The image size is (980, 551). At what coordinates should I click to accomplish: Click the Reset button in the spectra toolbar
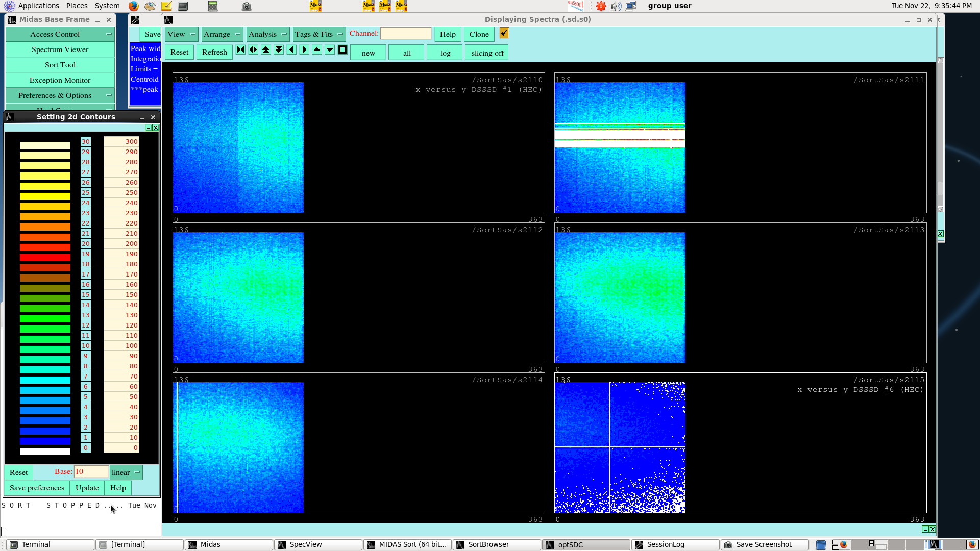click(179, 52)
